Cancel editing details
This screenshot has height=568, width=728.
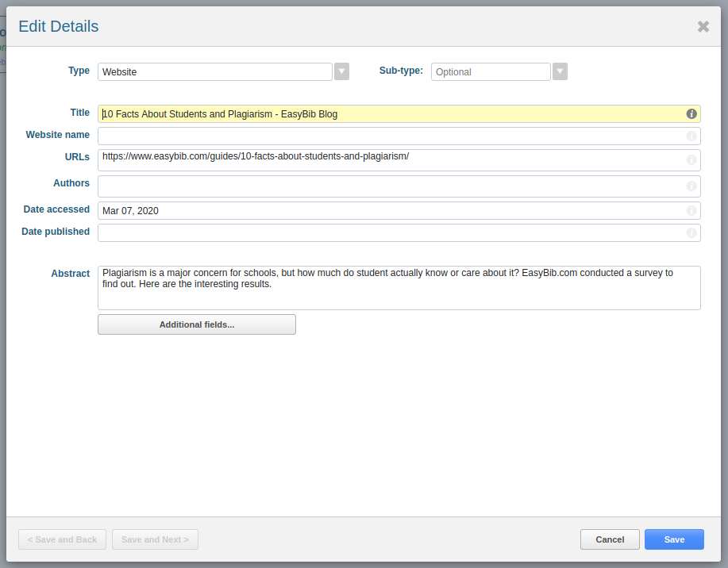pyautogui.click(x=610, y=539)
